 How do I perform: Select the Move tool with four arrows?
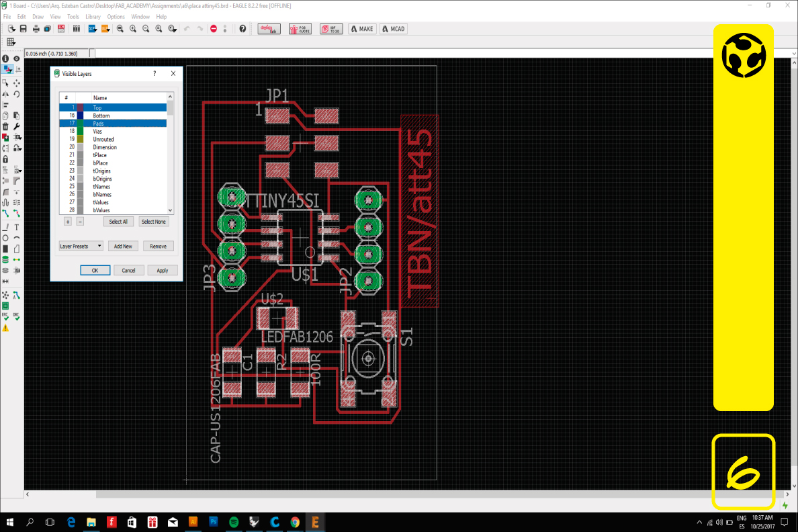[17, 83]
